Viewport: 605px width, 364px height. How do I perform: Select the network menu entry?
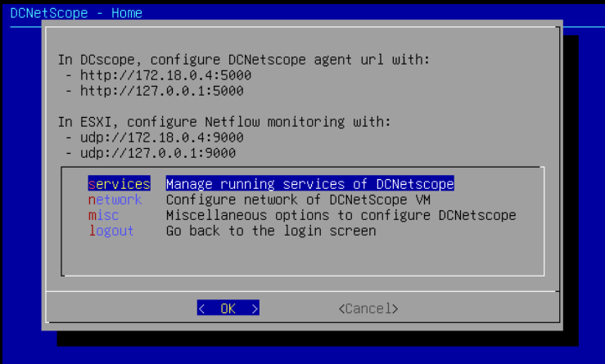(115, 200)
